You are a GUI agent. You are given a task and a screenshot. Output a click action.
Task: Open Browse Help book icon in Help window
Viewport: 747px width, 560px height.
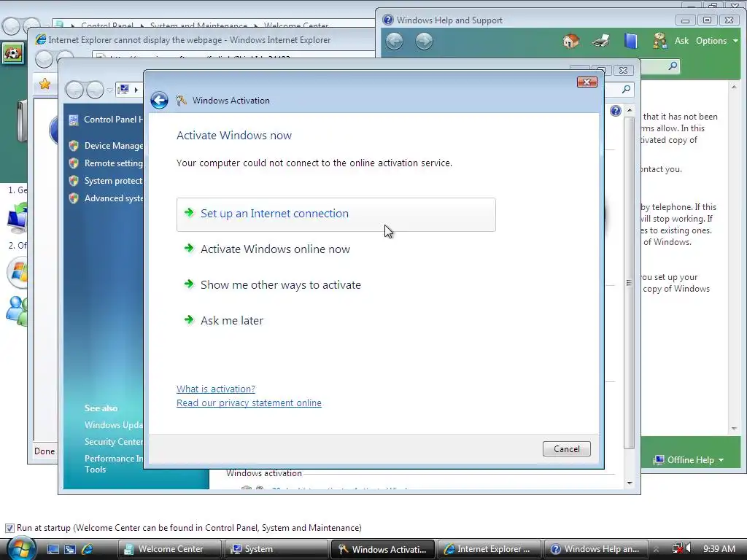point(630,41)
